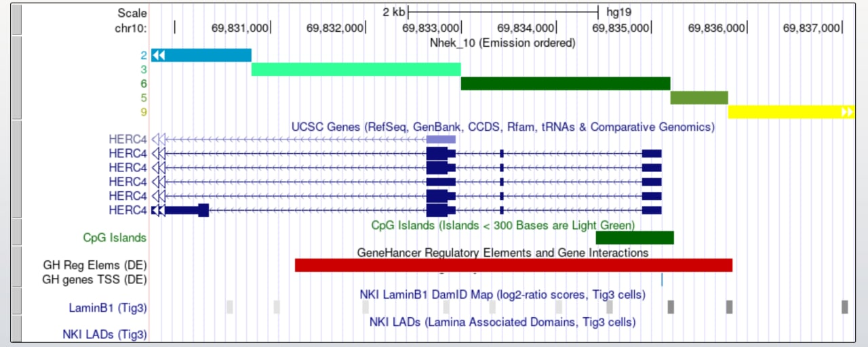
Task: Open config via gray bar beside CpG Islands
Action: tap(17, 232)
